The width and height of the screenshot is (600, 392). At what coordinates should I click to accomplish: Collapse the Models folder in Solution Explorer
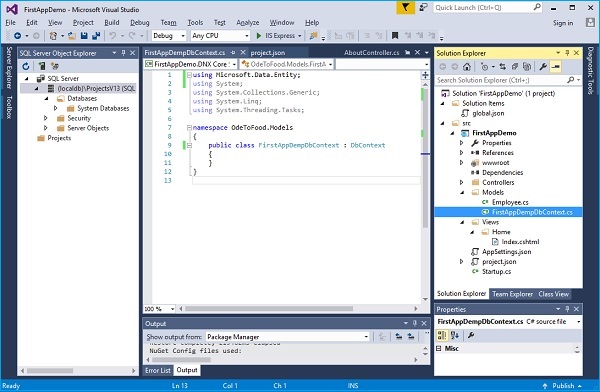coord(462,193)
